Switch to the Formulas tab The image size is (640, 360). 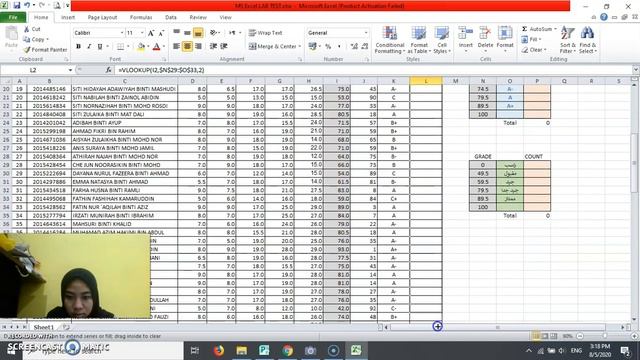[x=141, y=17]
